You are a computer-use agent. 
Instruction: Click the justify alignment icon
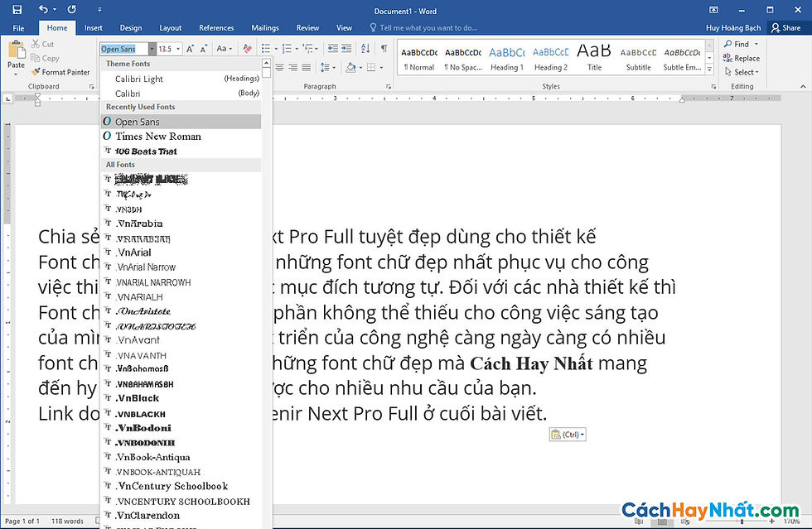click(x=307, y=67)
